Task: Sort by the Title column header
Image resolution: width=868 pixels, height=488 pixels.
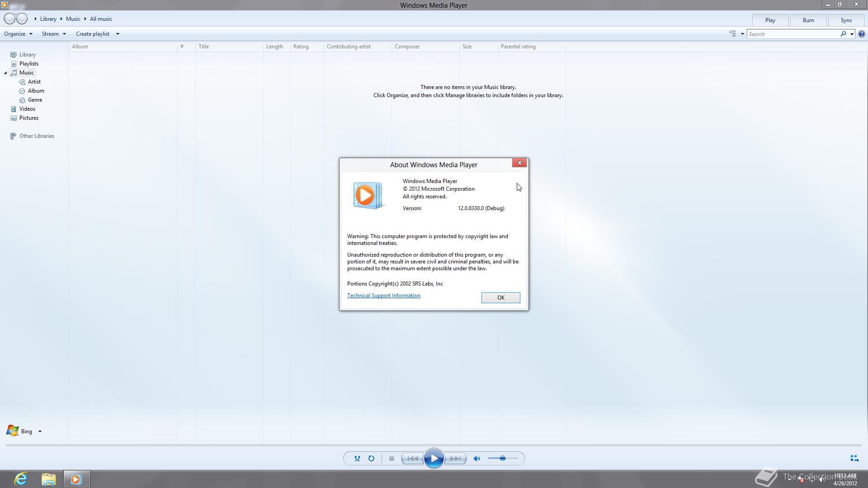Action: pyautogui.click(x=229, y=47)
